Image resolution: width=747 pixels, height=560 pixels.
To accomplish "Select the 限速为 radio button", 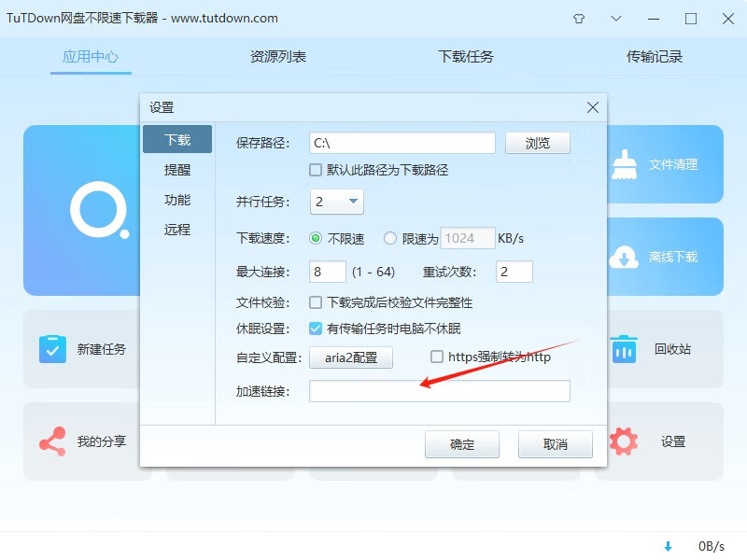I will [x=390, y=238].
